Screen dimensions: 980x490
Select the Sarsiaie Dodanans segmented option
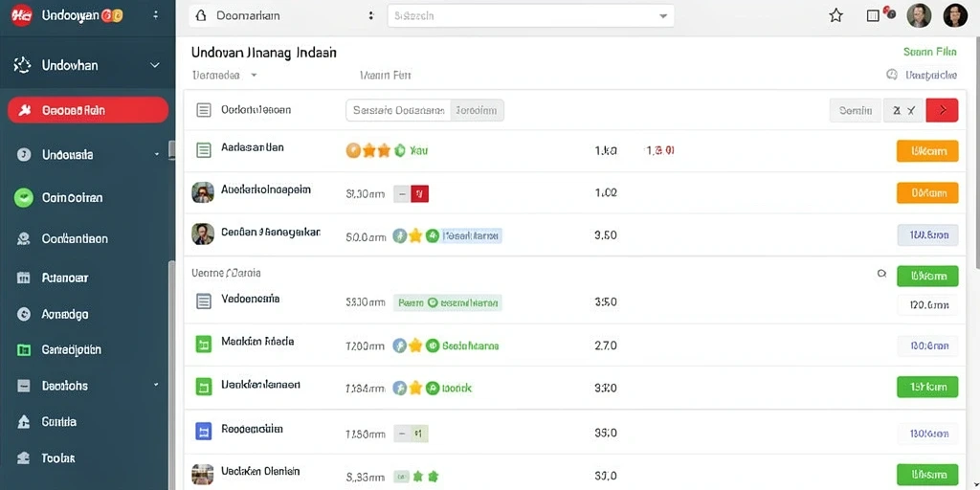398,111
